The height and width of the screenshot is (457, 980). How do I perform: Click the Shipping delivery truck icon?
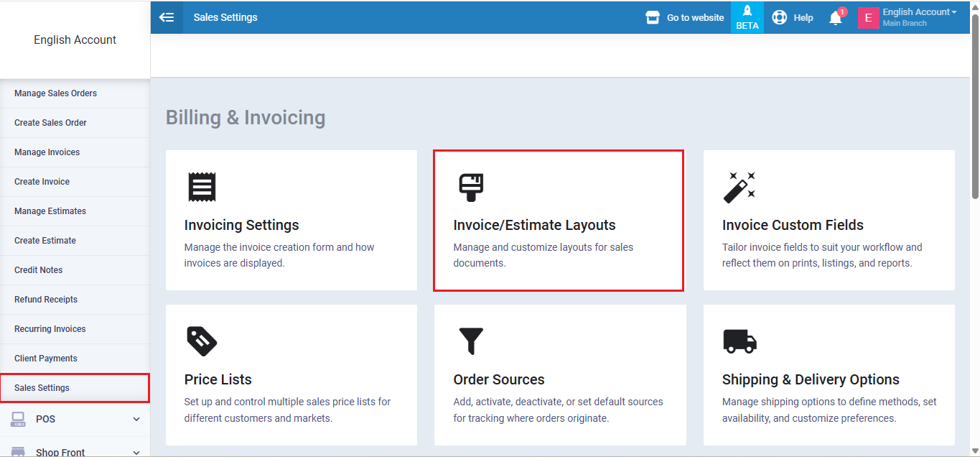(739, 341)
